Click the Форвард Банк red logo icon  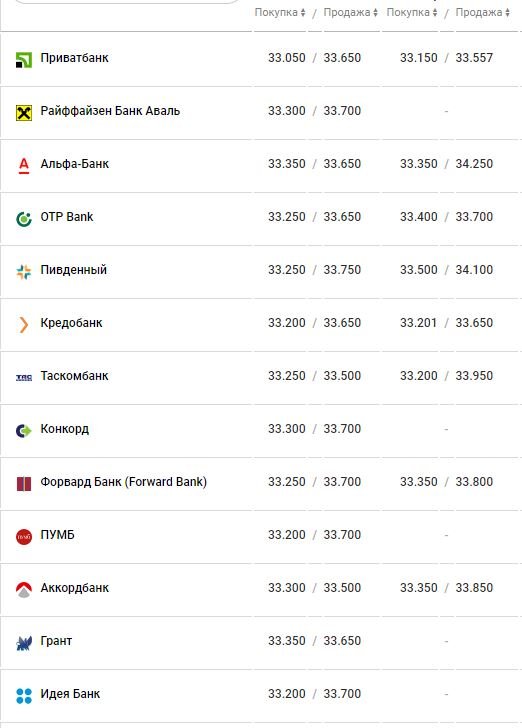[24, 484]
